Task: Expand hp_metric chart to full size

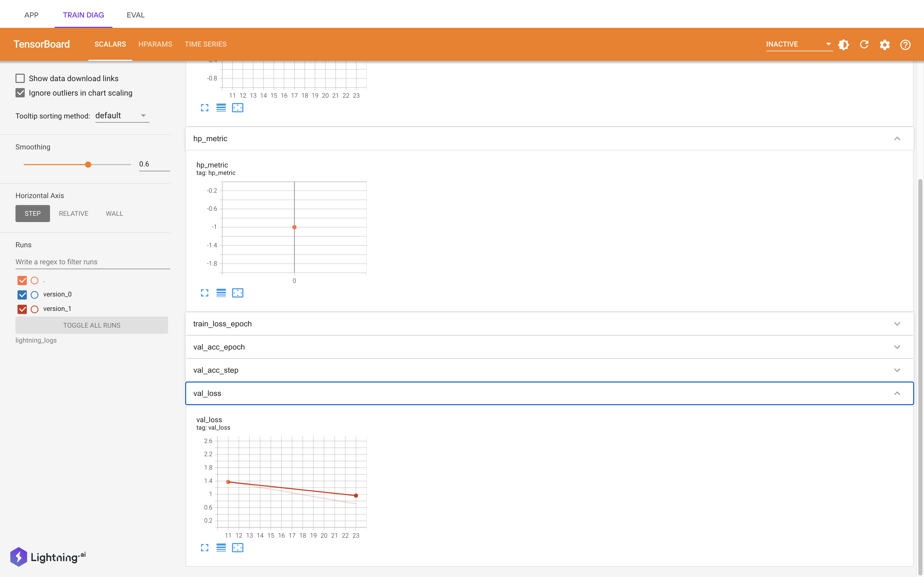Action: pyautogui.click(x=205, y=293)
